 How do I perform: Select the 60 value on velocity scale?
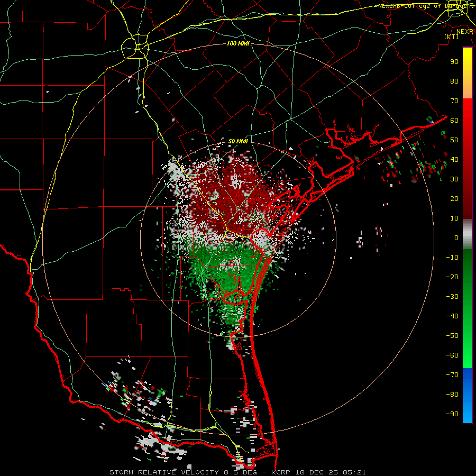(454, 121)
